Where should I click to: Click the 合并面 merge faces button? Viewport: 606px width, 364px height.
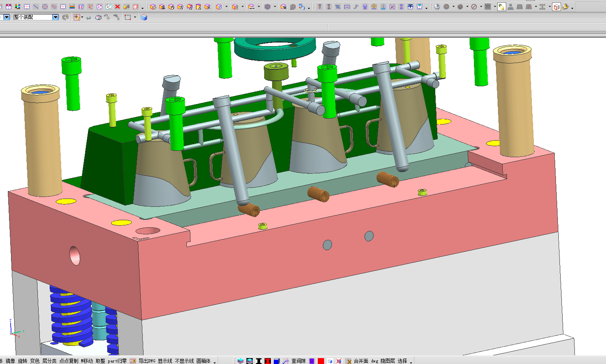pyautogui.click(x=361, y=361)
